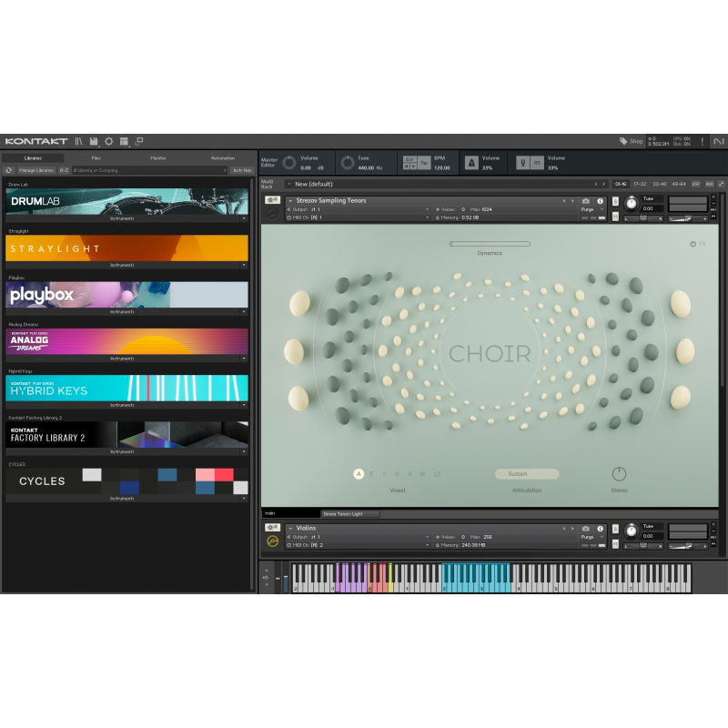Screen dimensions: 728x728
Task: Click the Instr Nav button
Action: click(x=242, y=170)
